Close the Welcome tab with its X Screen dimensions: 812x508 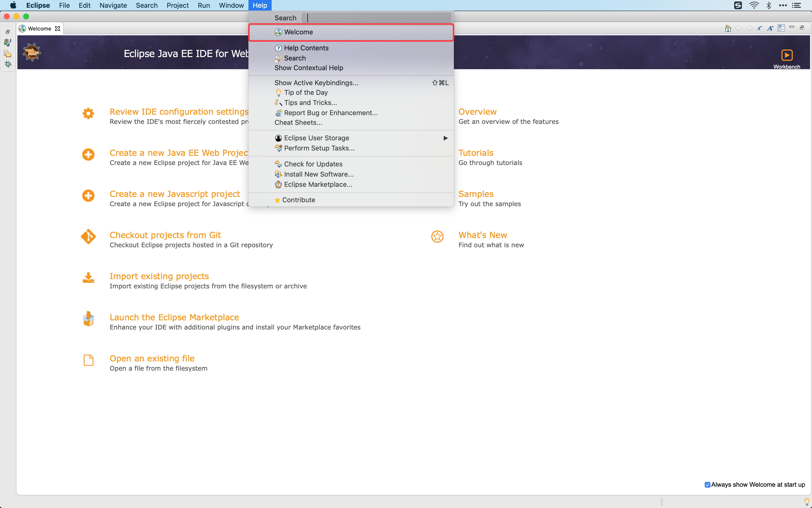point(57,29)
